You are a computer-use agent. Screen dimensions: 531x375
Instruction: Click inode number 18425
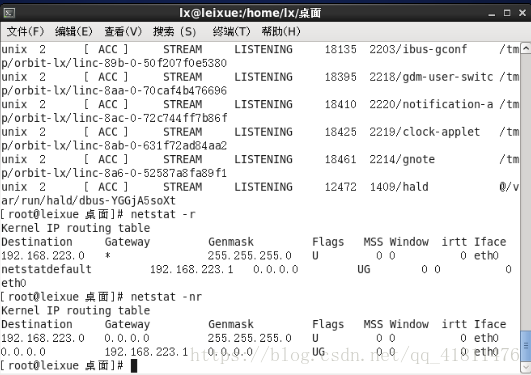(340, 132)
